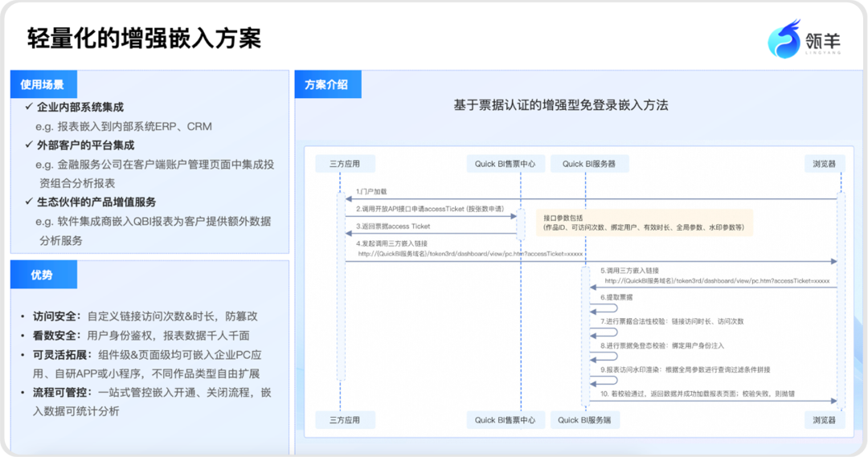Click the example about 金融服务公司

pyautogui.click(x=155, y=173)
